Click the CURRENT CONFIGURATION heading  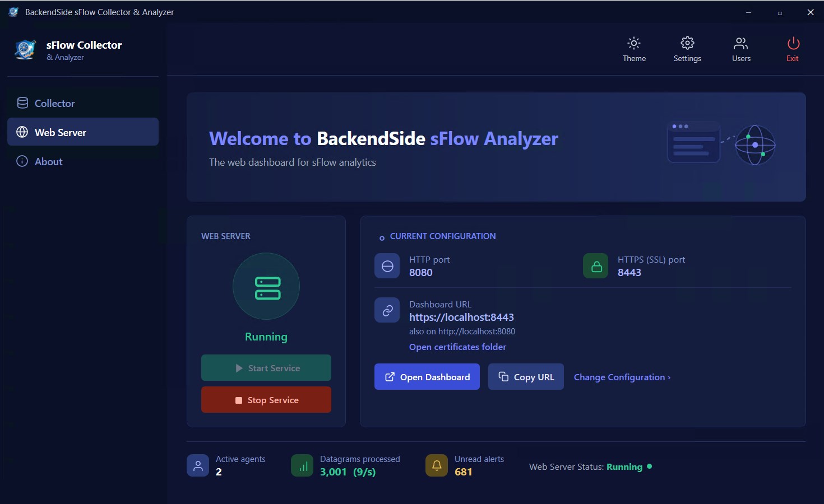click(x=443, y=236)
